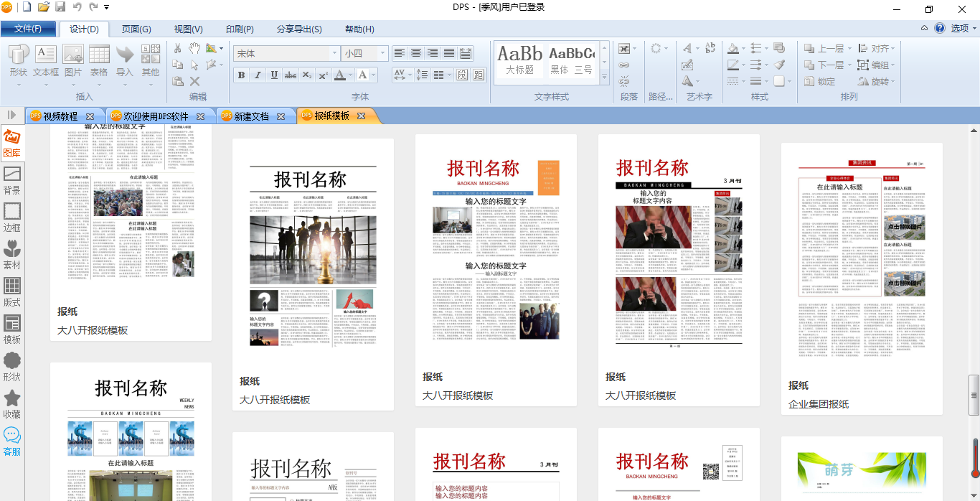This screenshot has height=501, width=980.
Task: Click the 文件(F) file button
Action: click(x=29, y=29)
